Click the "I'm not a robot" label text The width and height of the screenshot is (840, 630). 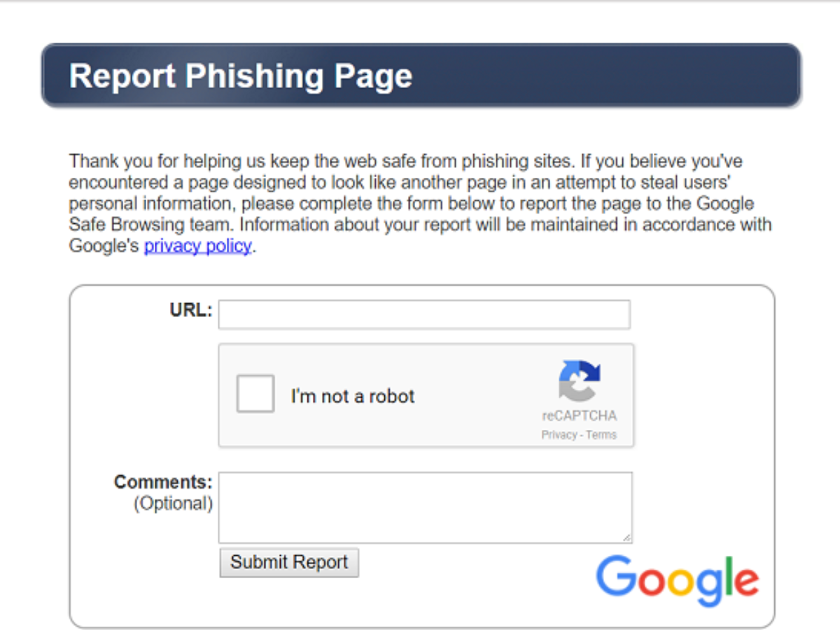pos(353,396)
